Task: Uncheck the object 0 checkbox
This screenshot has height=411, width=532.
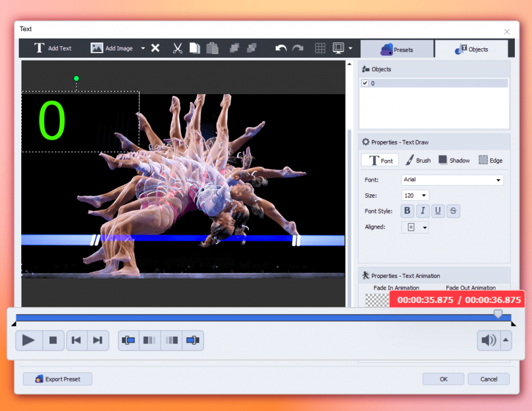Action: (x=365, y=83)
